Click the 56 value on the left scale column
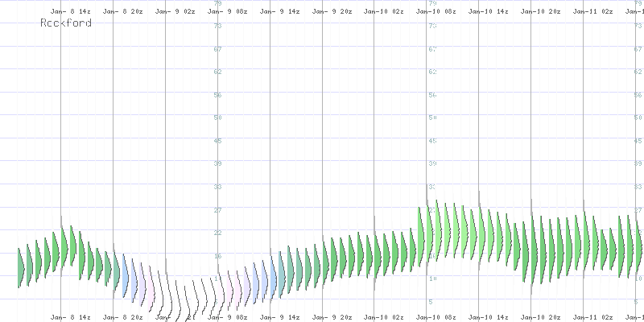644x322 pixels. tap(217, 95)
